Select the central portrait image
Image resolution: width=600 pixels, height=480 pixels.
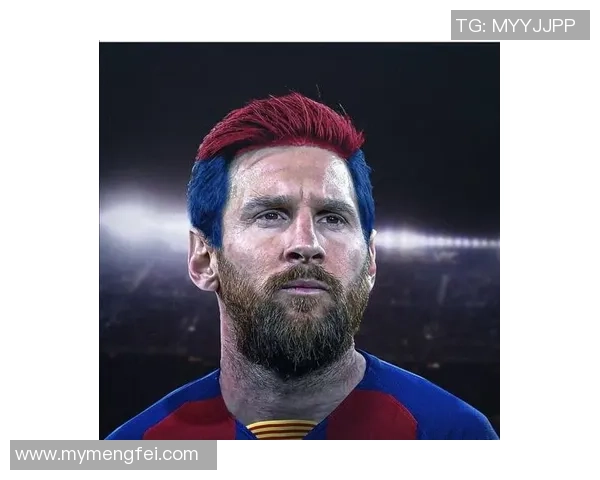(x=299, y=240)
